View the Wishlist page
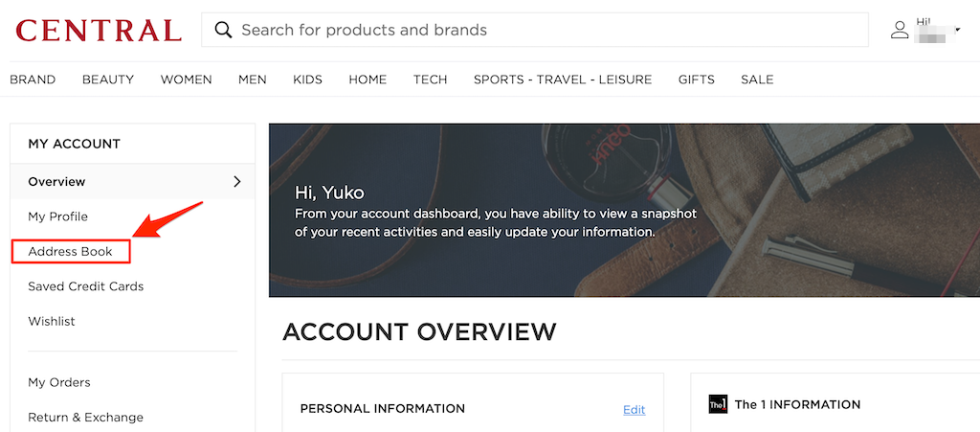Screen dimensions: 980x432 tap(52, 321)
